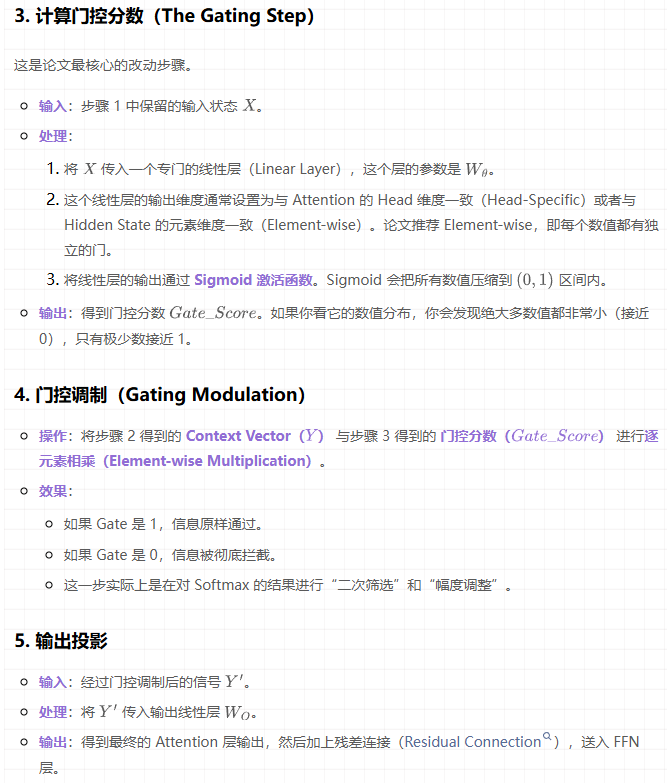The height and width of the screenshot is (783, 667).
Task: Open the Residual Connection link
Action: point(473,742)
